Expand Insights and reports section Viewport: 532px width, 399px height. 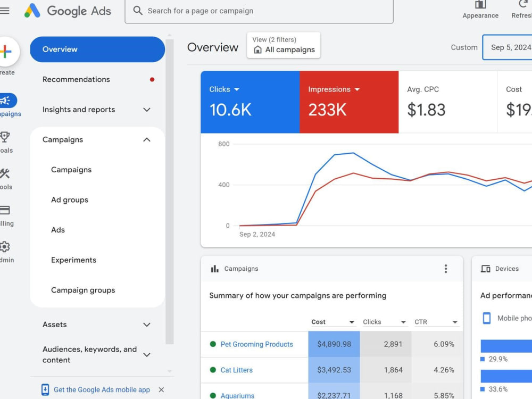click(147, 110)
